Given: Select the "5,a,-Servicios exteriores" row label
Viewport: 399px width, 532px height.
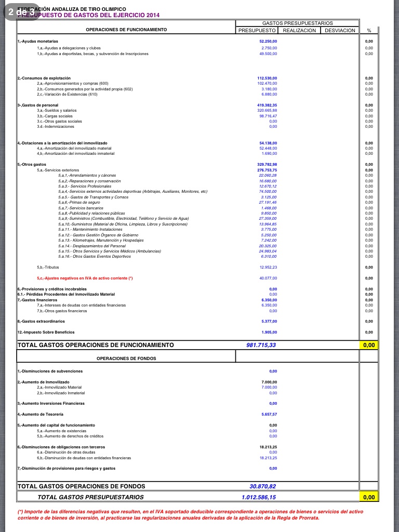Looking at the screenshot, I should pos(58,170).
